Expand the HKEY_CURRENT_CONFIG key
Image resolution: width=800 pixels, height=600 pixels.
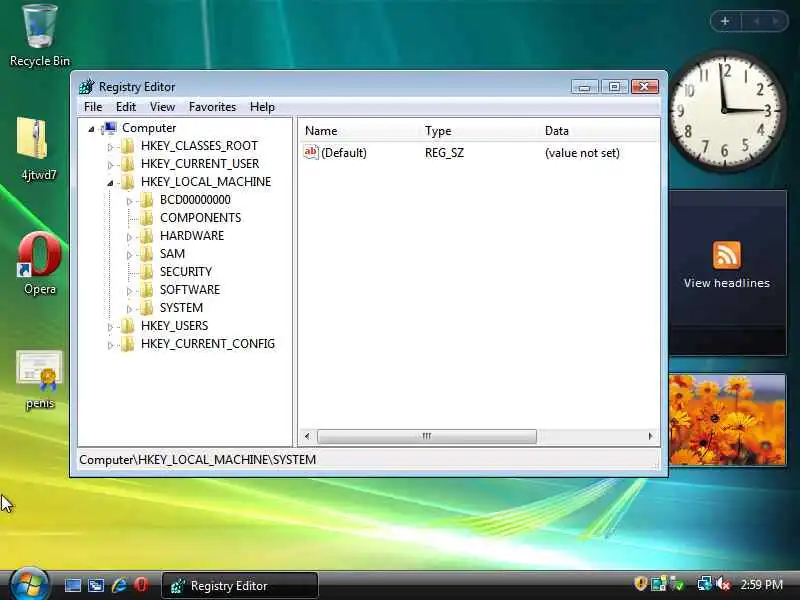tap(110, 345)
